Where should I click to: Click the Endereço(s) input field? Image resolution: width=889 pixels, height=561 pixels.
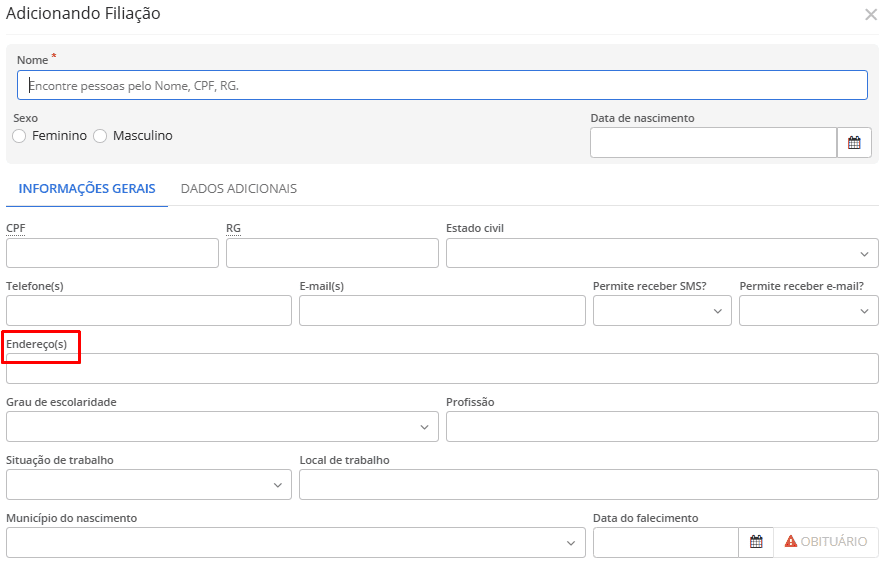click(442, 369)
